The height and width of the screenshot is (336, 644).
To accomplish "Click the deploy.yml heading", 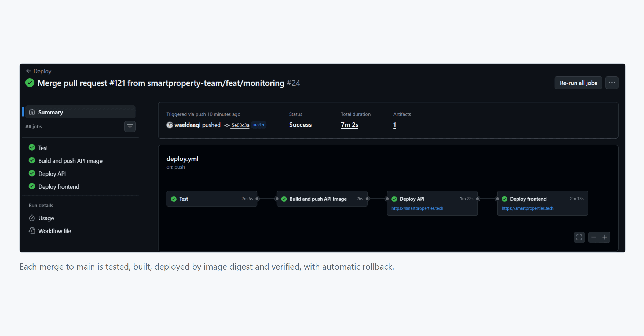I will coord(182,159).
